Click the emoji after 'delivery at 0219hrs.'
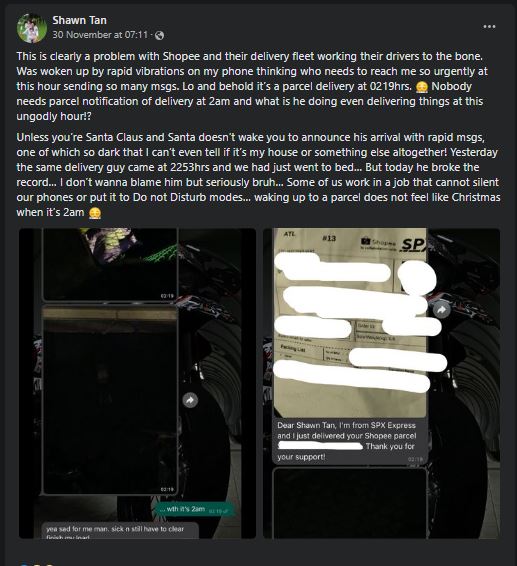The width and height of the screenshot is (517, 566). 422,87
